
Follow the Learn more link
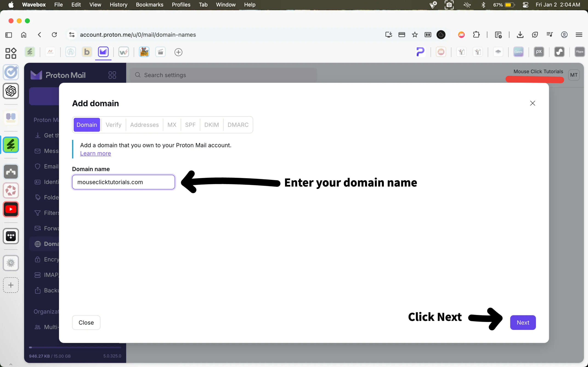(96, 153)
